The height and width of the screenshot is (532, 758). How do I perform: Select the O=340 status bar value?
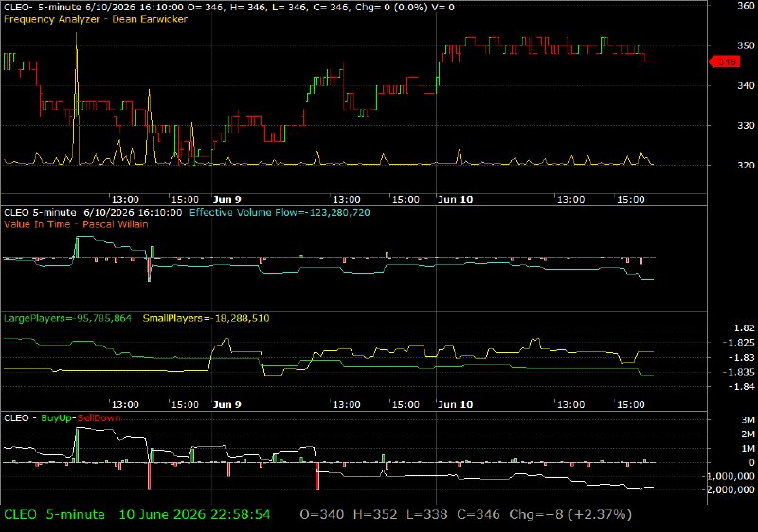pyautogui.click(x=322, y=515)
